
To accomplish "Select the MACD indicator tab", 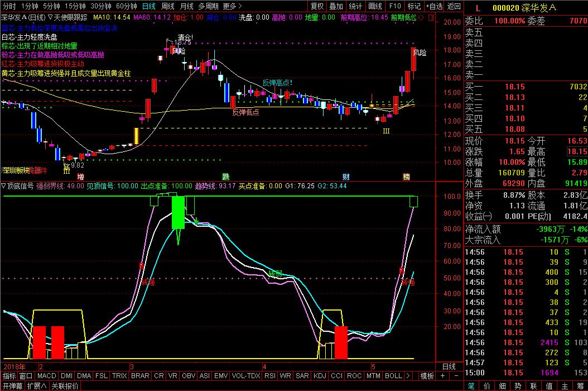I will tap(47, 376).
